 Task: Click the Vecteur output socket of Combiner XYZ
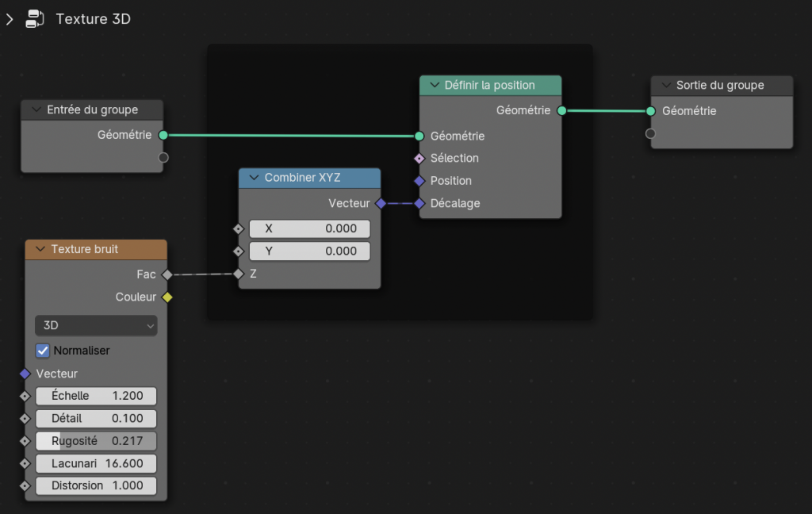point(381,203)
